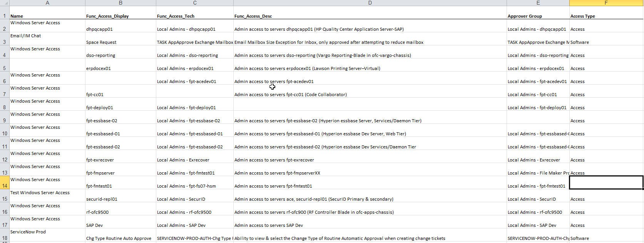The width and height of the screenshot is (644, 243).
Task: Select cell Local Admins - fpt-acedev01 in column C
Action: click(195, 78)
